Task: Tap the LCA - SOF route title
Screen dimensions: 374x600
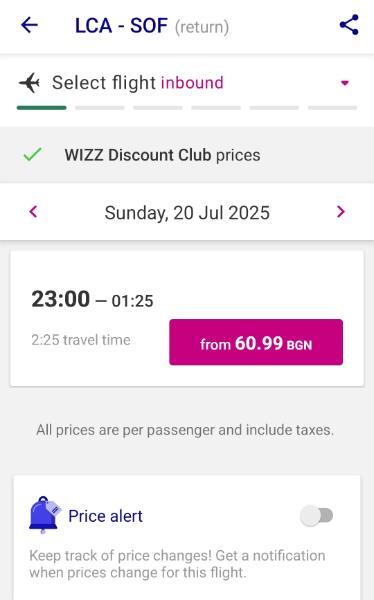Action: pos(121,26)
